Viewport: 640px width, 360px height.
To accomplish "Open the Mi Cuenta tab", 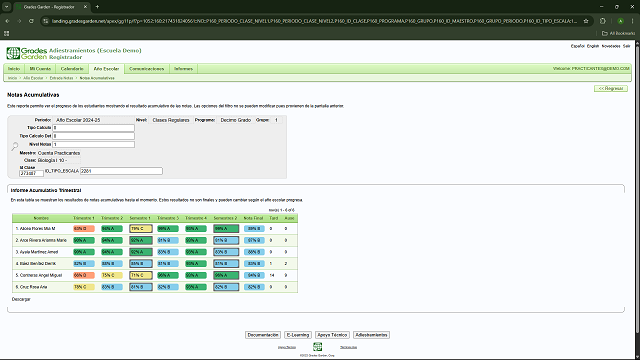I will click(40, 69).
